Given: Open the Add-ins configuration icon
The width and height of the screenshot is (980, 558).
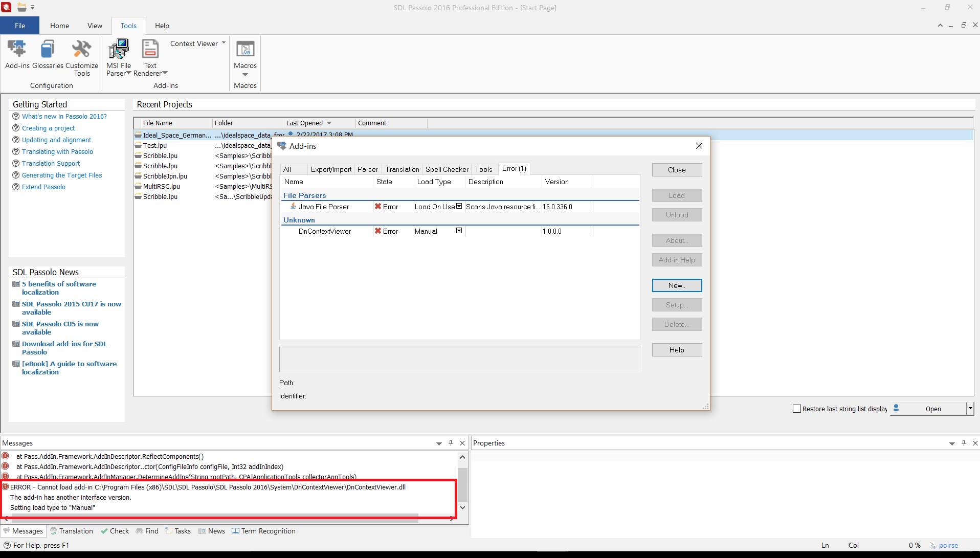Looking at the screenshot, I should [x=17, y=49].
